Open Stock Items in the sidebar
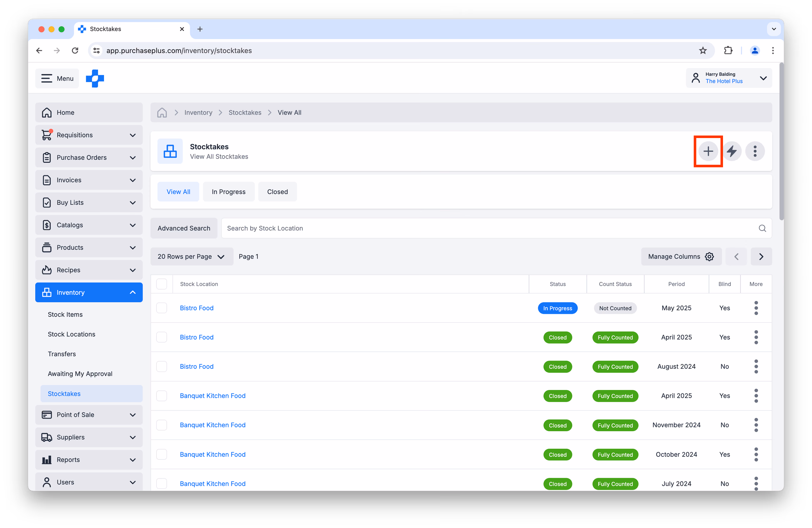The width and height of the screenshot is (812, 528). pyautogui.click(x=65, y=314)
